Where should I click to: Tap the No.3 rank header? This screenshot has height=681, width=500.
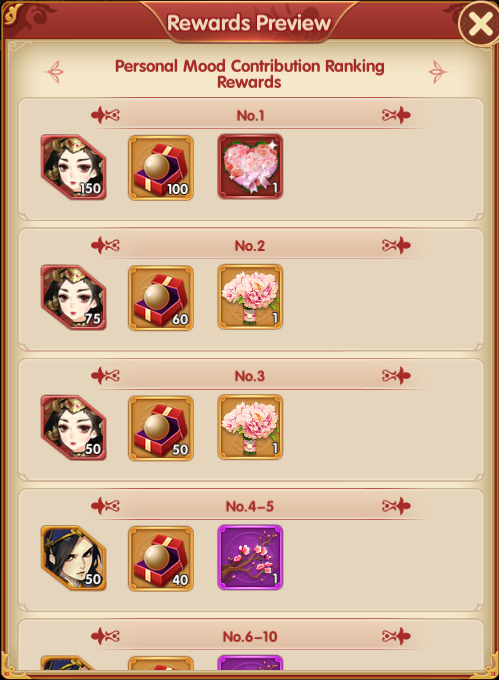click(250, 376)
